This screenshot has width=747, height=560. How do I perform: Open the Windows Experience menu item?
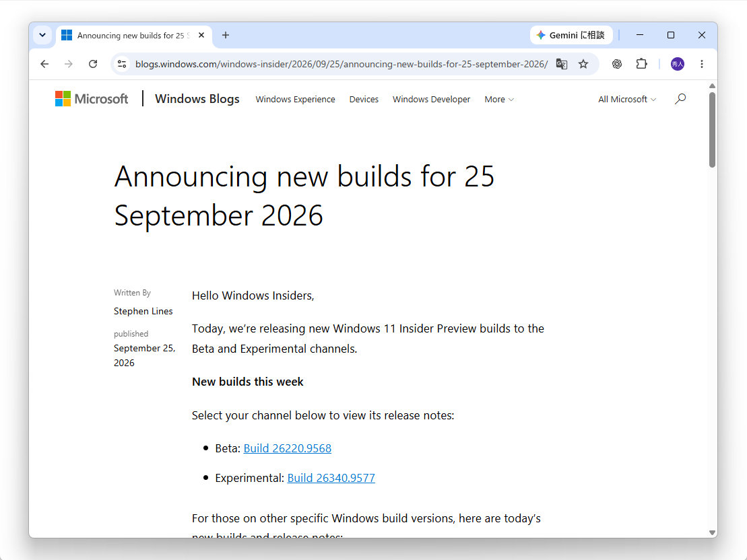click(x=296, y=99)
